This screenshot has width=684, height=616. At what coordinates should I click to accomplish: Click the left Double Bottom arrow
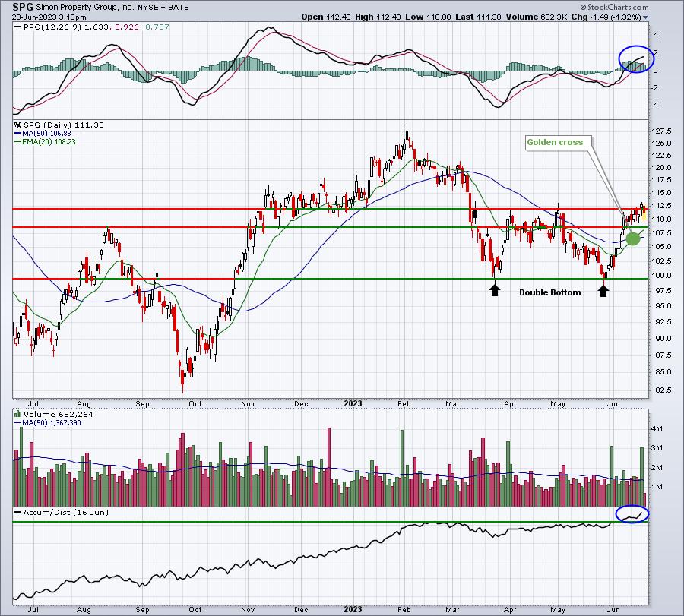494,290
